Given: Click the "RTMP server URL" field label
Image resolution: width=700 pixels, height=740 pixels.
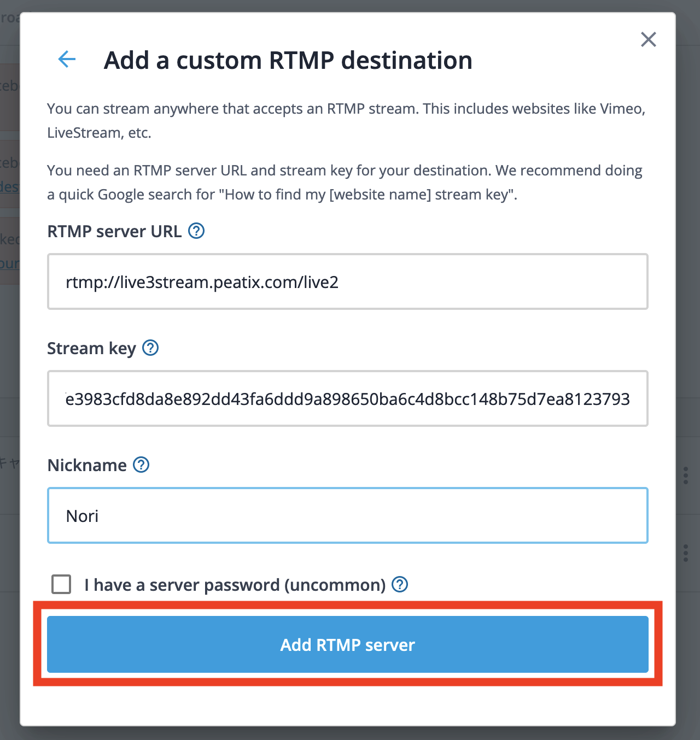Looking at the screenshot, I should tap(114, 231).
